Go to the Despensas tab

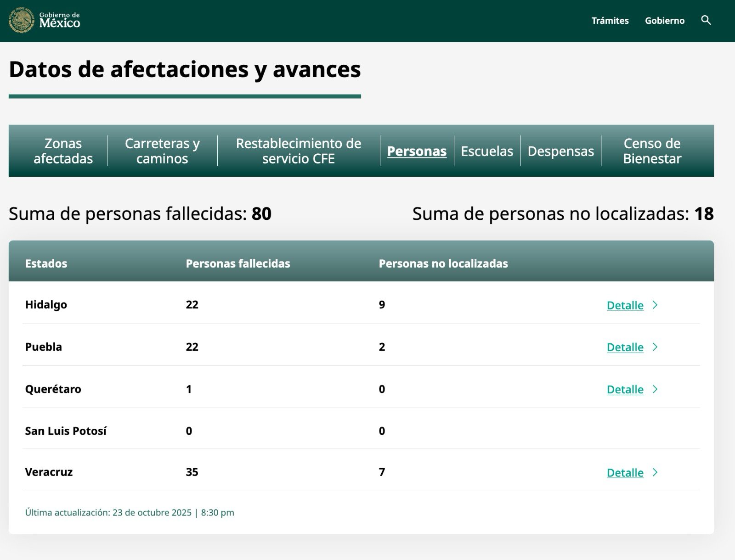(560, 151)
